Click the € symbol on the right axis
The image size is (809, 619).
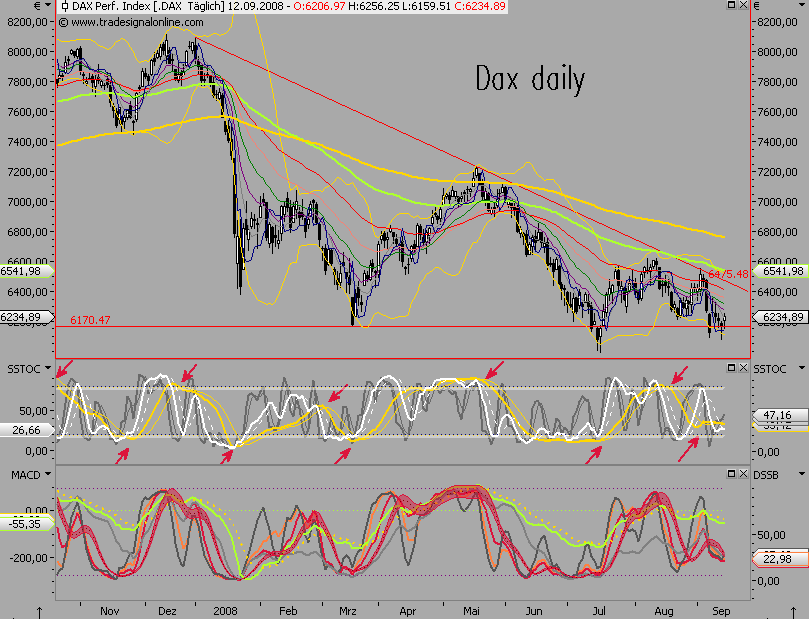(x=757, y=6)
